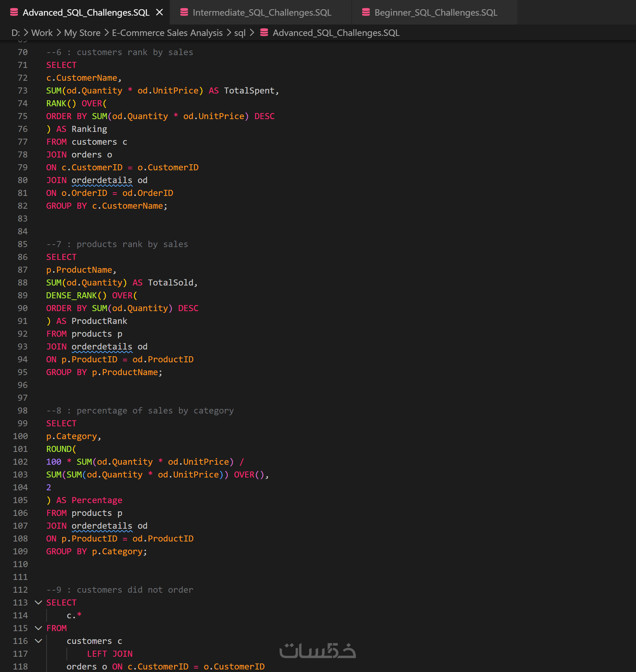Image resolution: width=636 pixels, height=672 pixels.
Task: Click 'p.ProductName,' on line 87
Action: [x=81, y=270]
